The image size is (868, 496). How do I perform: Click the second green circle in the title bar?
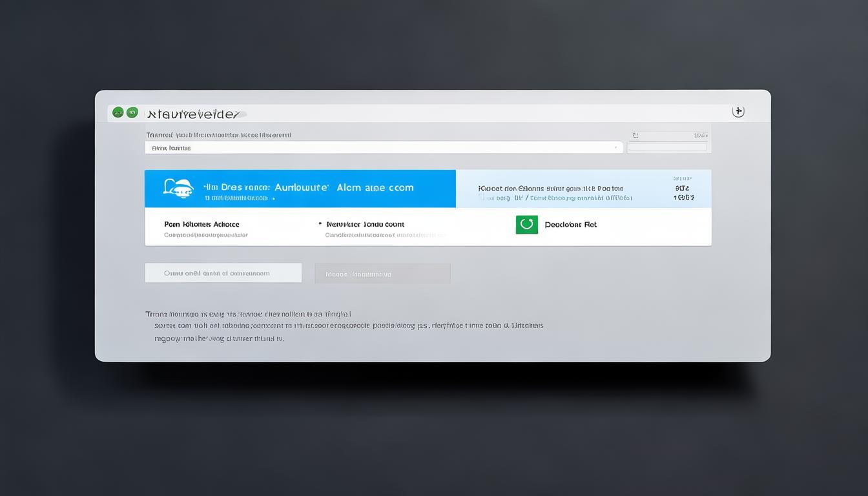pos(132,112)
